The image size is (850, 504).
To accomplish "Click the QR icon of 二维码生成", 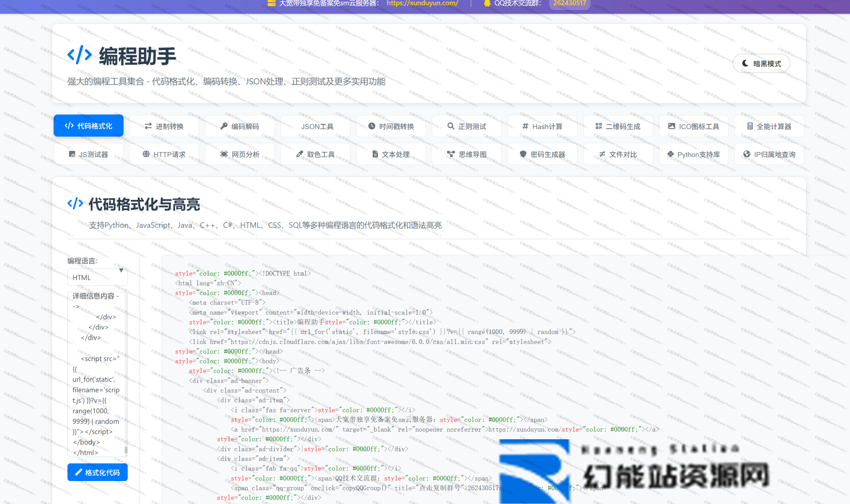I will 599,126.
